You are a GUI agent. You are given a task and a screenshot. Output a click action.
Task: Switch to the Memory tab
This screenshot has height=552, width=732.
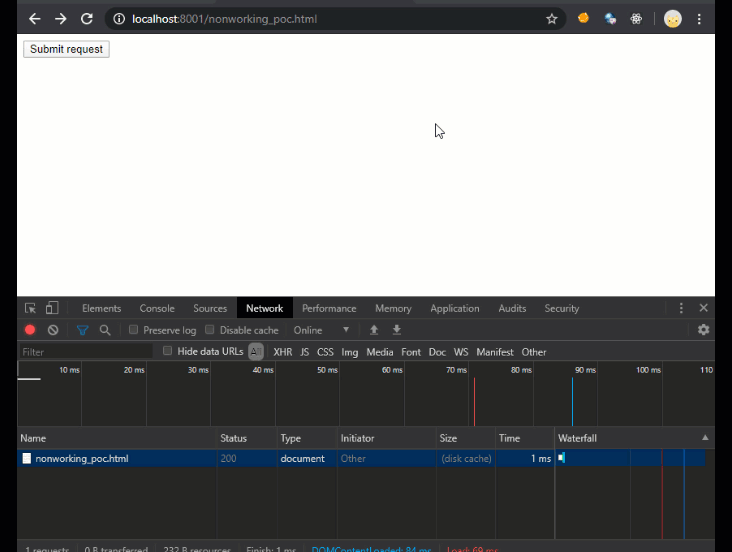(x=393, y=308)
